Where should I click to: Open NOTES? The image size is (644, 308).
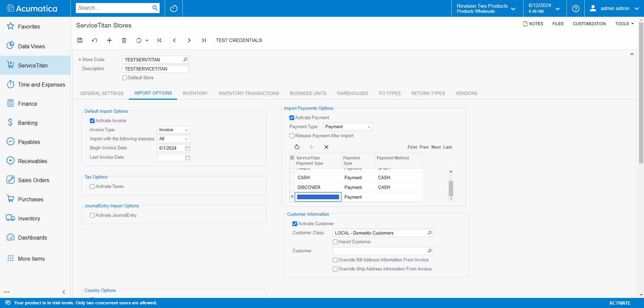[x=533, y=24]
